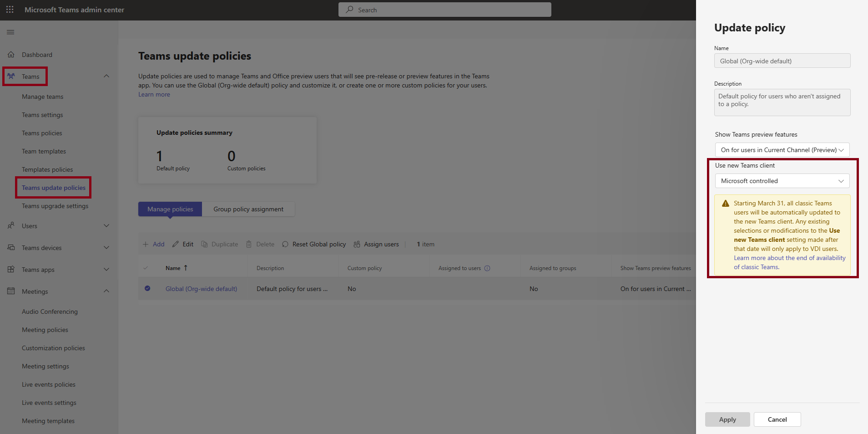
Task: Open Meeting policies in sidebar
Action: point(45,330)
